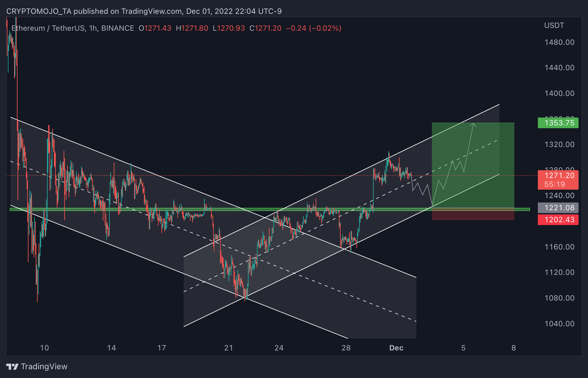This screenshot has width=588, height=378.
Task: Click the close value C1271.20
Action: 265,28
